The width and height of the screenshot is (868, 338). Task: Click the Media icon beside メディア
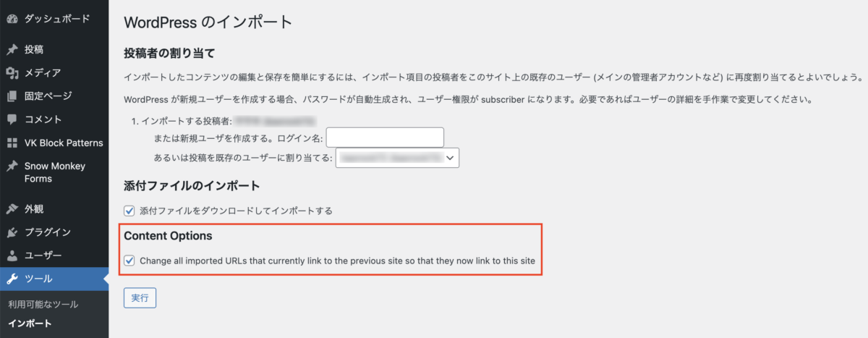point(12,73)
